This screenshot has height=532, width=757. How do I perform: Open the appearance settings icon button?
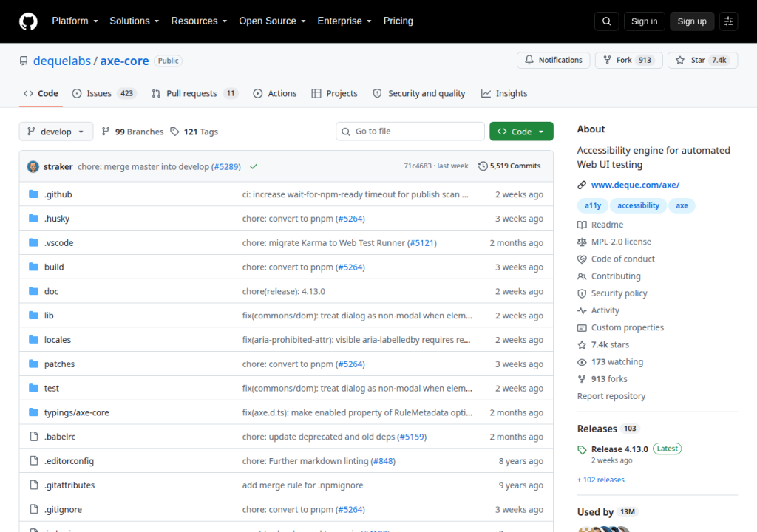coord(728,21)
